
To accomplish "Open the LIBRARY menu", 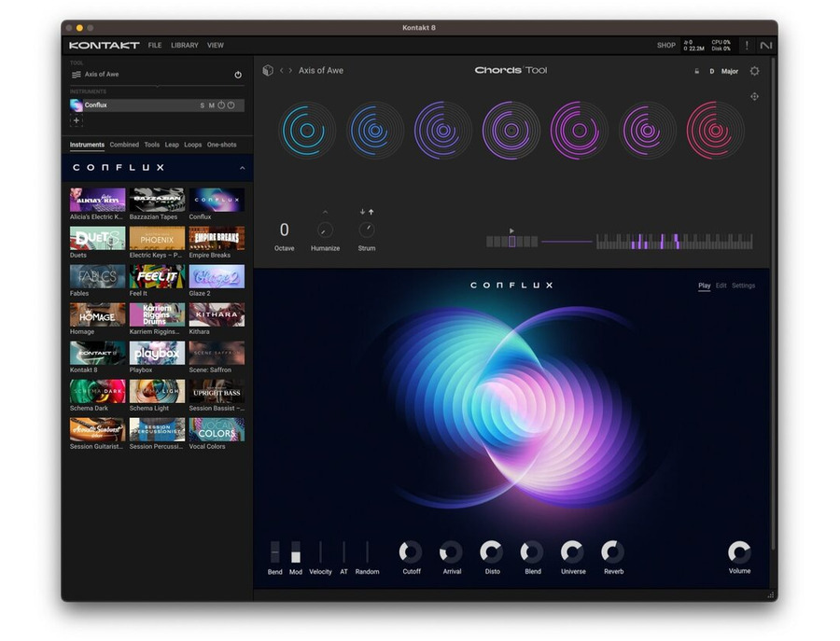I will 184,46.
